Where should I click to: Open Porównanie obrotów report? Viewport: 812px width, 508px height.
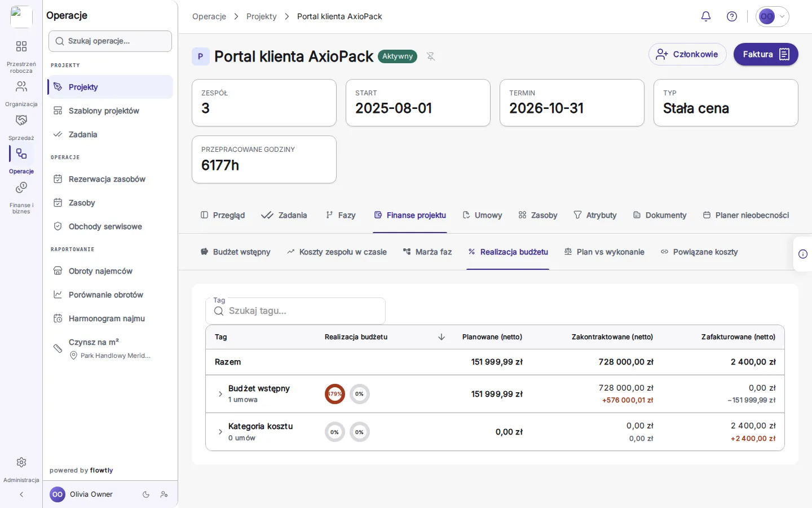[111, 295]
